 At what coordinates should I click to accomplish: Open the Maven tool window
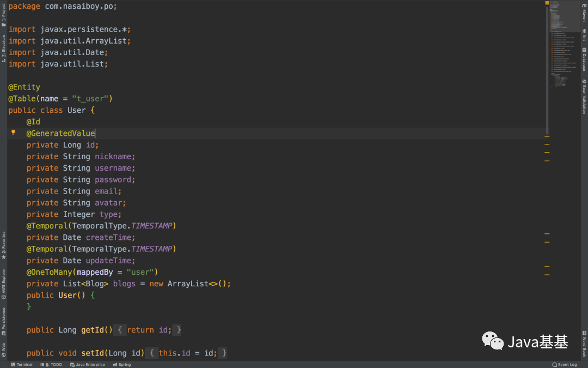584,13
